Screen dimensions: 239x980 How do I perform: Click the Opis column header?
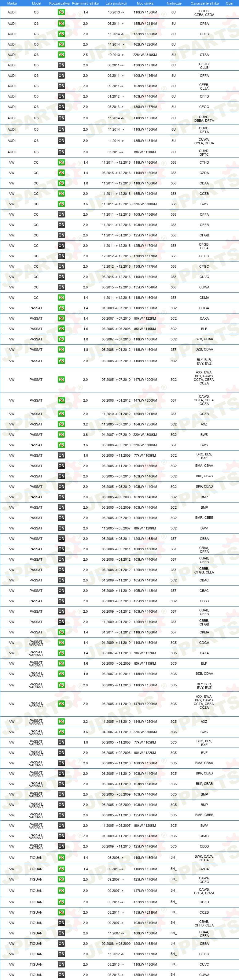tap(229, 3)
